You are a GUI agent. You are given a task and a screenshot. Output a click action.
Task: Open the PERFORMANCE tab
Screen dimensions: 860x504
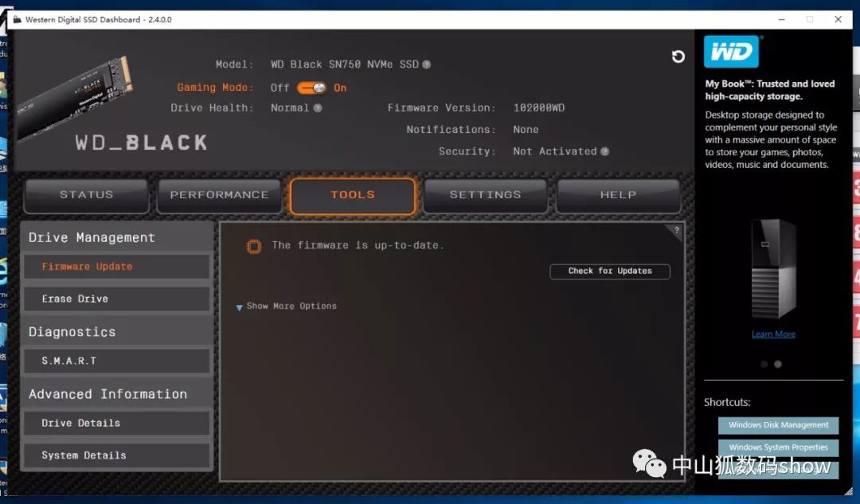[x=219, y=195]
